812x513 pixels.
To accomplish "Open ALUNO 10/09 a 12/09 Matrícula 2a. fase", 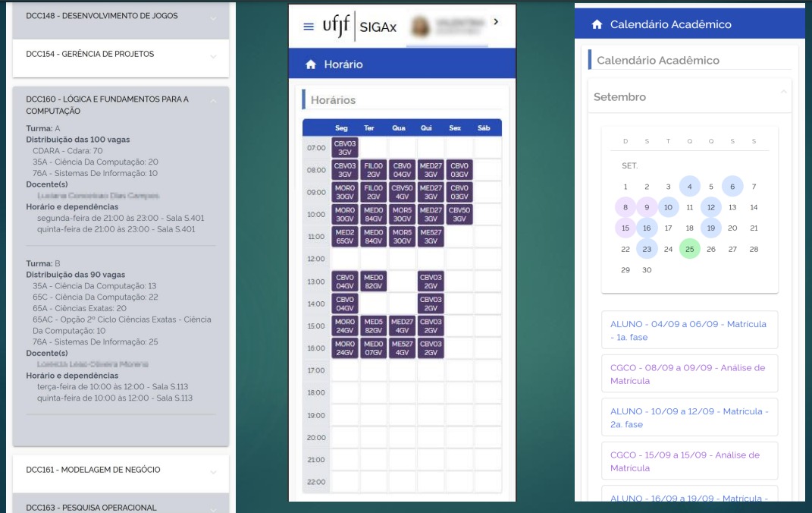I will click(689, 417).
